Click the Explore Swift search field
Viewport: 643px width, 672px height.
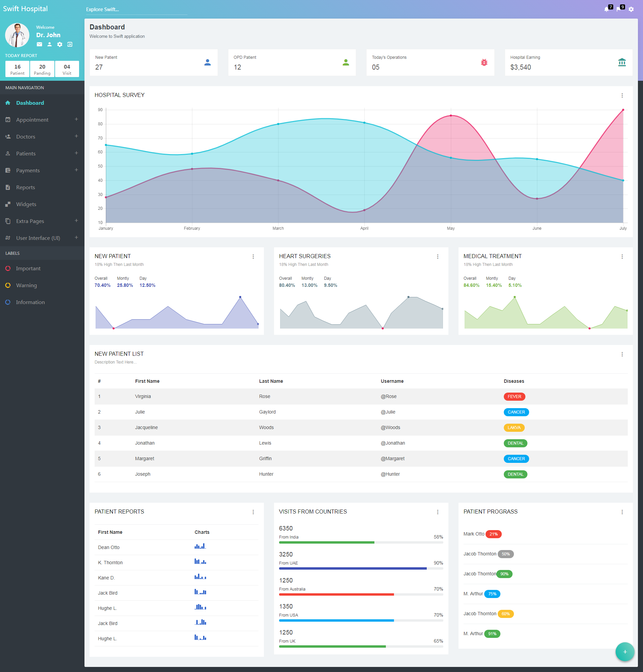pyautogui.click(x=137, y=9)
